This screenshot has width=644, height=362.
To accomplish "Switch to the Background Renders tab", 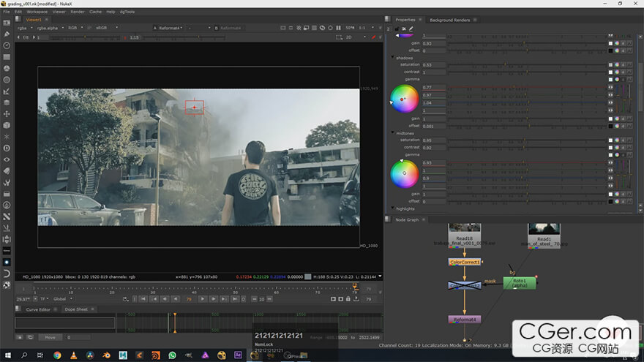I will [450, 20].
